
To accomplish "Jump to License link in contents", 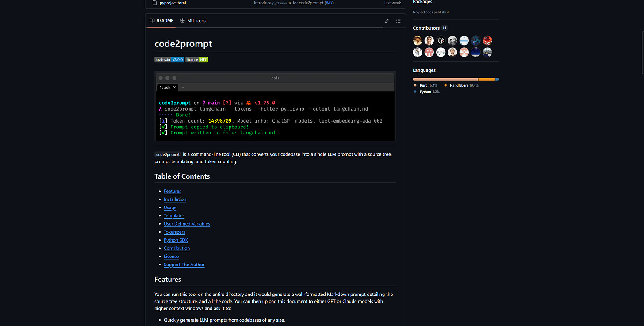I will point(171,257).
